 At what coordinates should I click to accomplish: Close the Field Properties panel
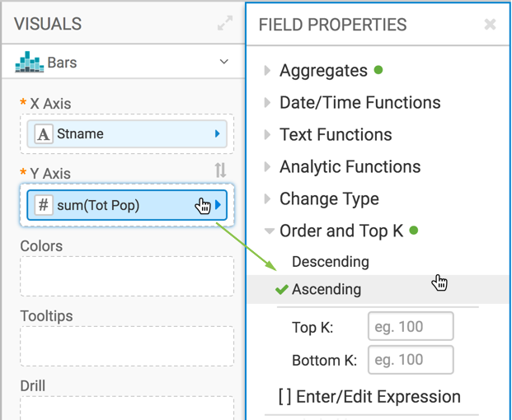(490, 25)
